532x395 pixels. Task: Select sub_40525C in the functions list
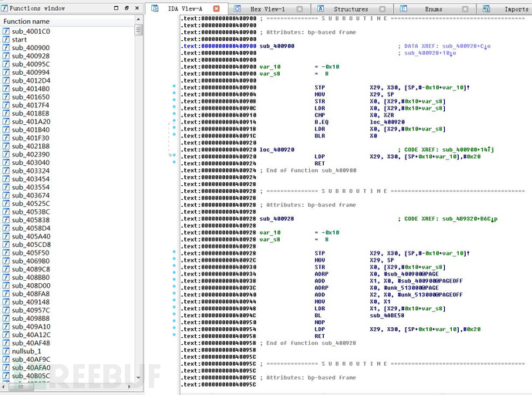[31, 203]
